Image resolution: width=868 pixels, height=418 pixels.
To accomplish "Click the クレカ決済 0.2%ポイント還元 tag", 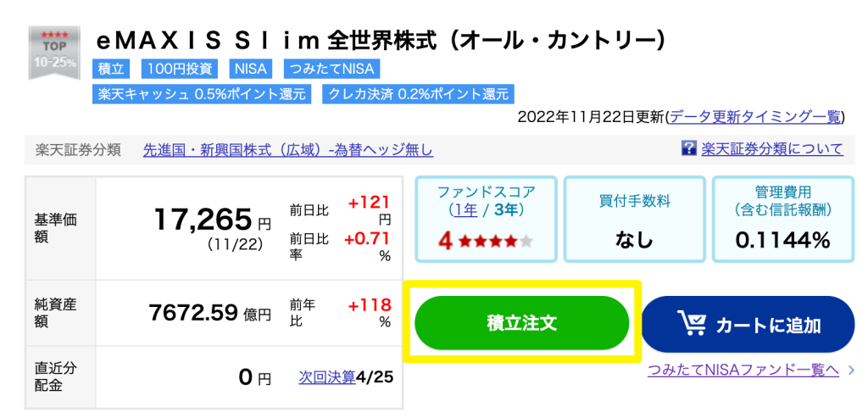I will coord(418,93).
